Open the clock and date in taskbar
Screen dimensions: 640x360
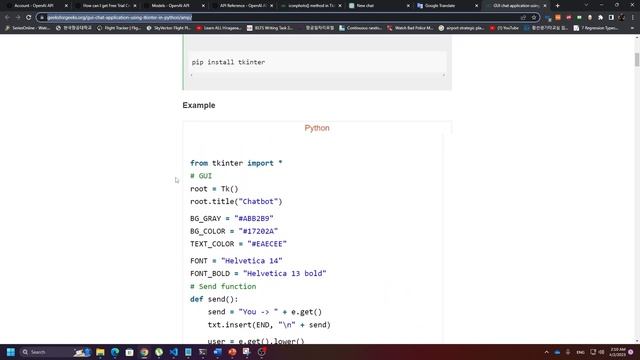[x=618, y=352]
